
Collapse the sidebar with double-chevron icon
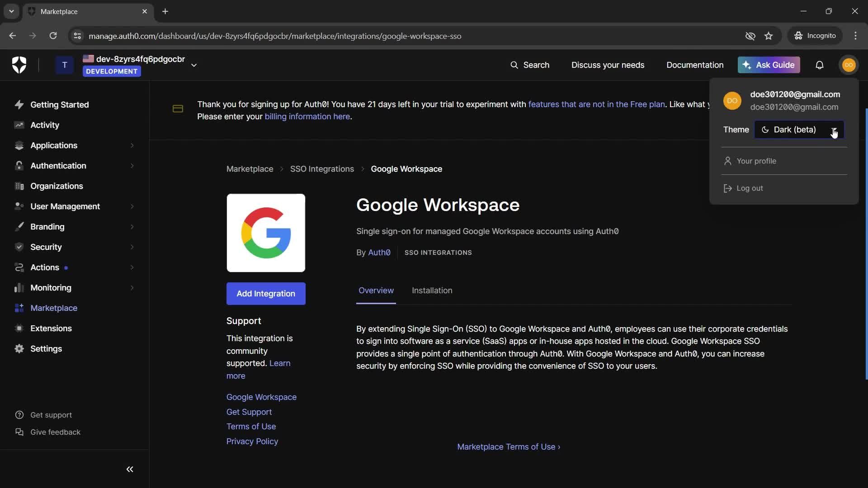point(130,469)
